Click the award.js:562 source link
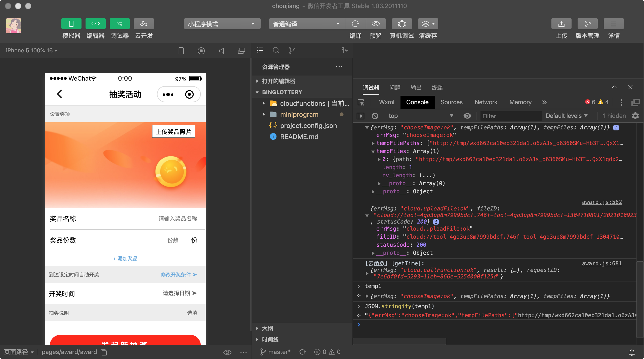Image resolution: width=644 pixels, height=359 pixels. click(601, 202)
